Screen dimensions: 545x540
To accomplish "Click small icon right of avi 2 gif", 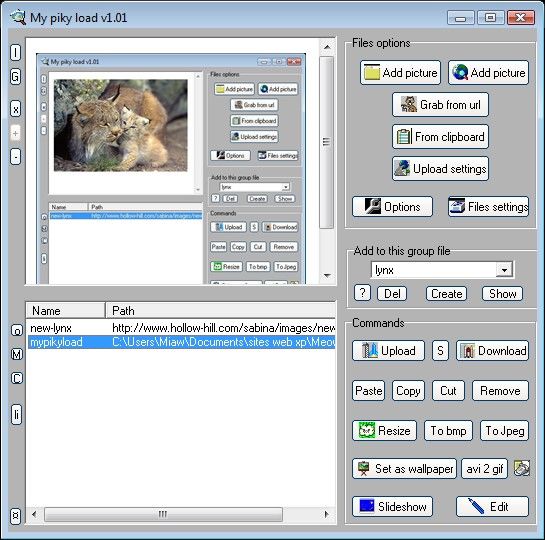I will (x=522, y=468).
